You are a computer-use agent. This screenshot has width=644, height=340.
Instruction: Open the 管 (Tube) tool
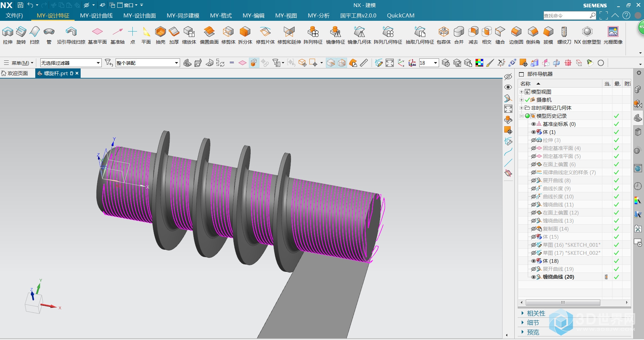coord(49,35)
